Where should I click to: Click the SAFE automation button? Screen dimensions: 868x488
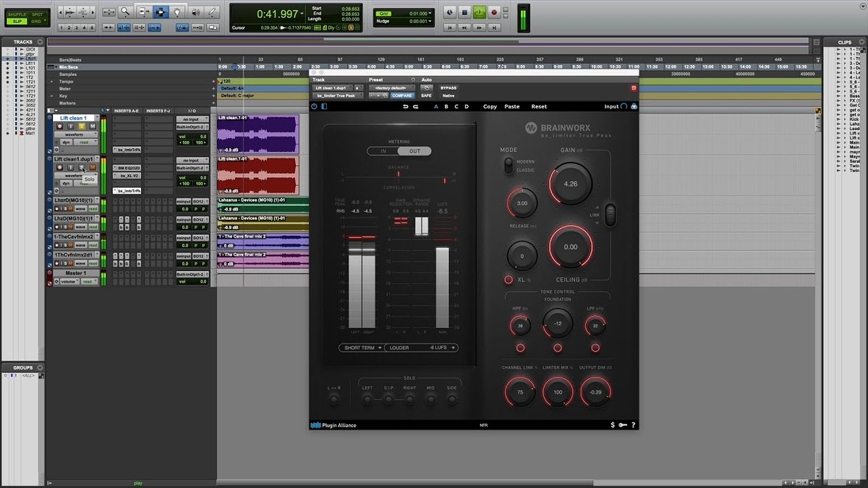pos(426,95)
